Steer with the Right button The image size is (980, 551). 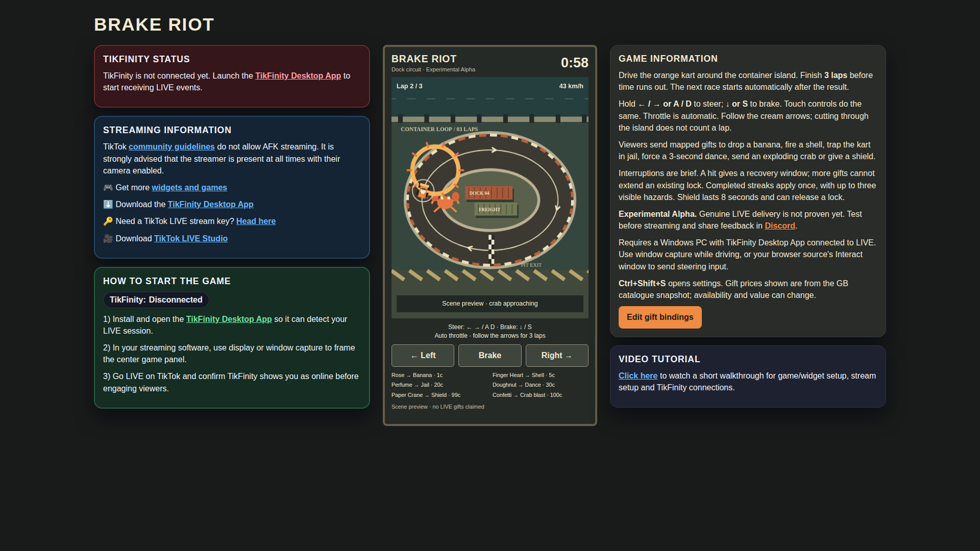(x=557, y=356)
